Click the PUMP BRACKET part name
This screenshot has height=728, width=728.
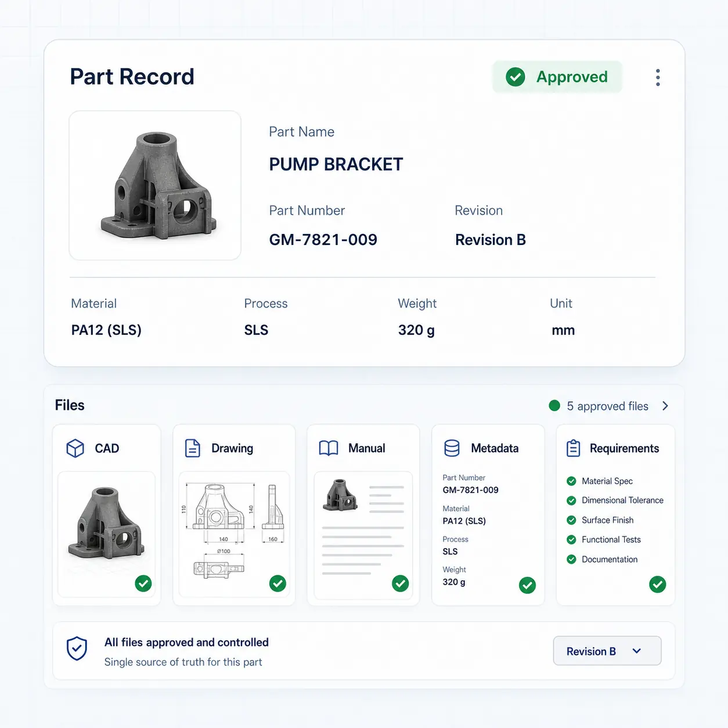336,164
